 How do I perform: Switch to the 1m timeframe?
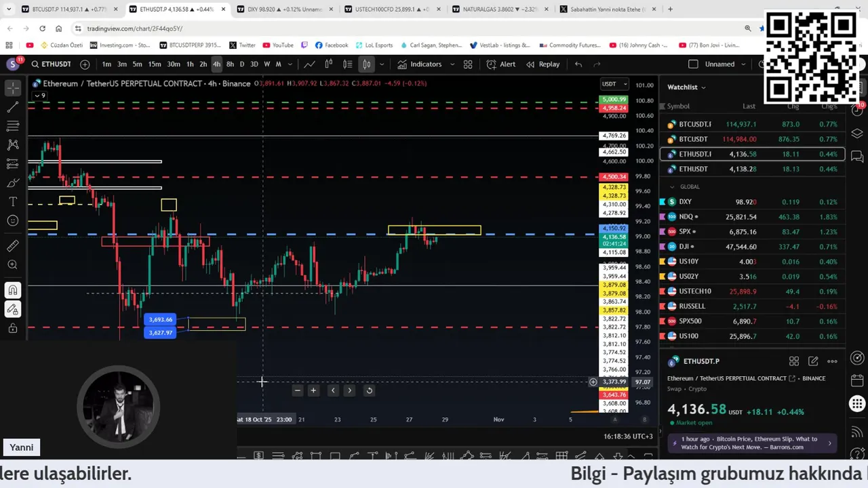pyautogui.click(x=106, y=64)
